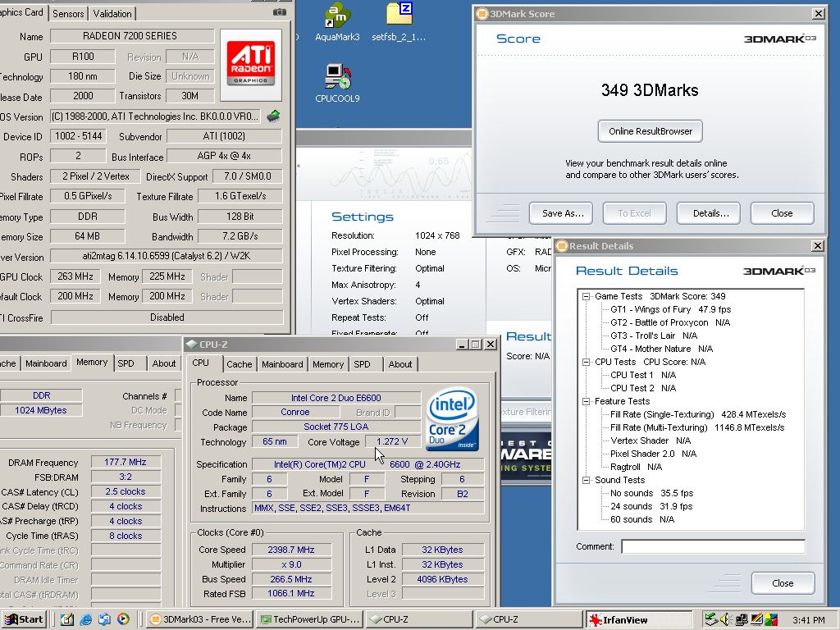Image resolution: width=840 pixels, height=630 pixels.
Task: Open Internet Explorer from Quick Launch
Action: 85,619
